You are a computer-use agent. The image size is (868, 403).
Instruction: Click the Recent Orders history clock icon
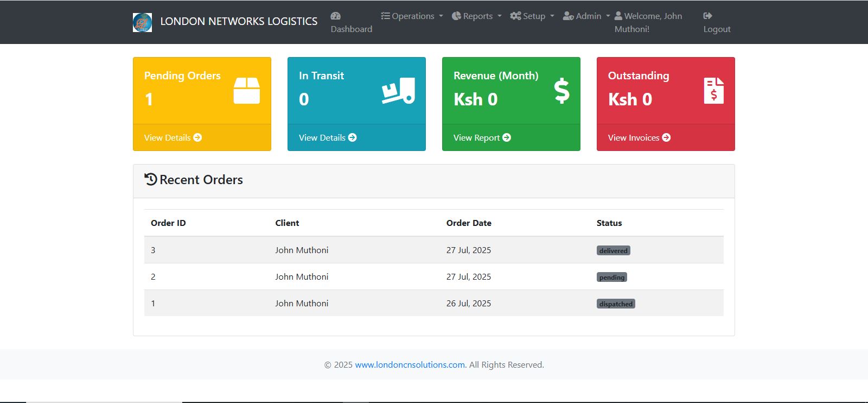[150, 179]
